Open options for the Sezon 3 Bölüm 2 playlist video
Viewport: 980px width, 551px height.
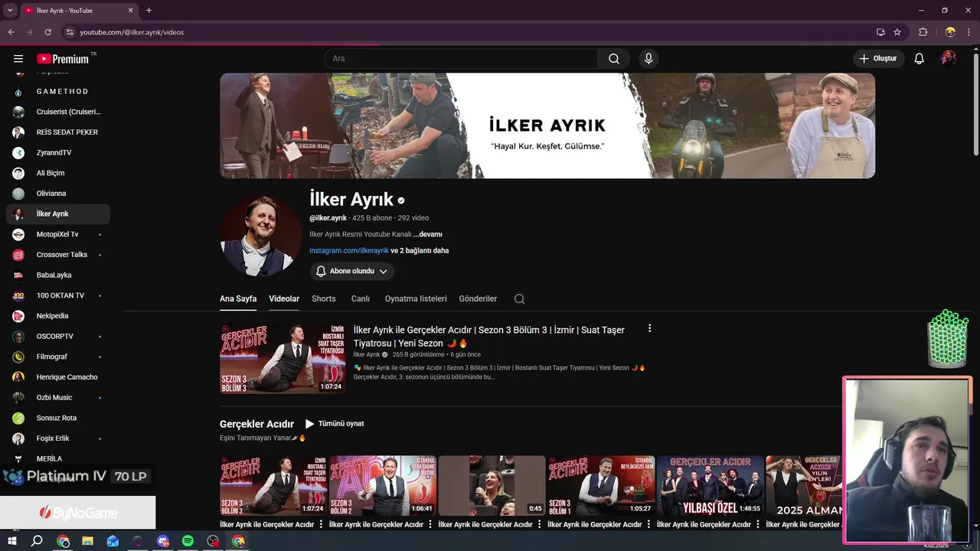coord(430,524)
